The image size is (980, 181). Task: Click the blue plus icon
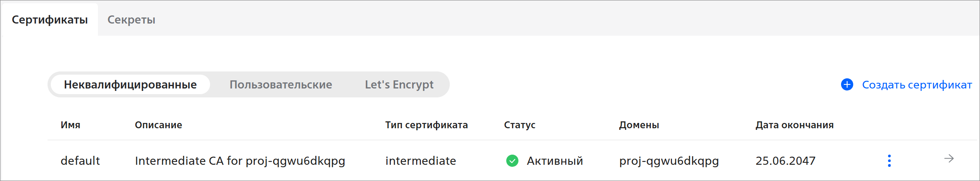[x=847, y=84]
